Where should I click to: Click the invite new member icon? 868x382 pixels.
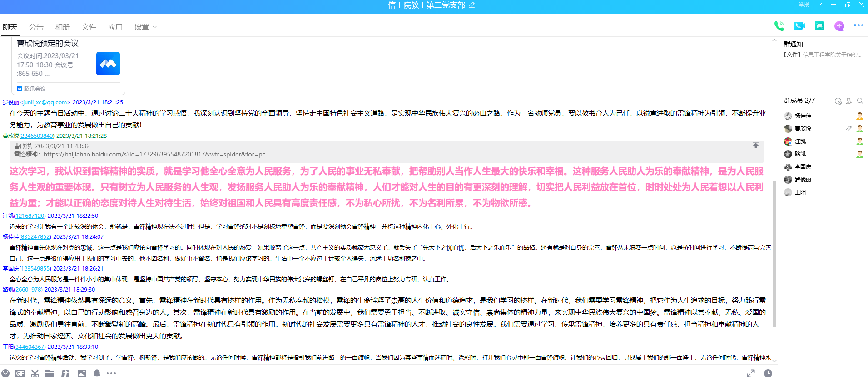coord(849,101)
